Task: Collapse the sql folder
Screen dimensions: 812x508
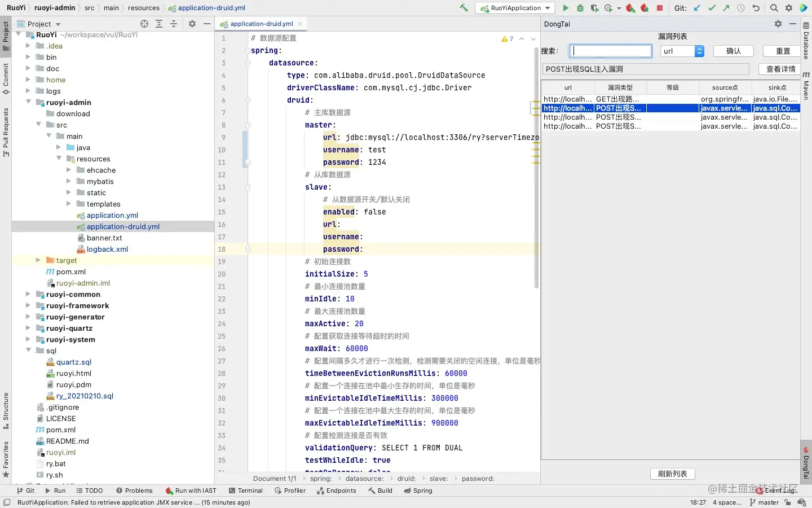Action: pos(28,351)
